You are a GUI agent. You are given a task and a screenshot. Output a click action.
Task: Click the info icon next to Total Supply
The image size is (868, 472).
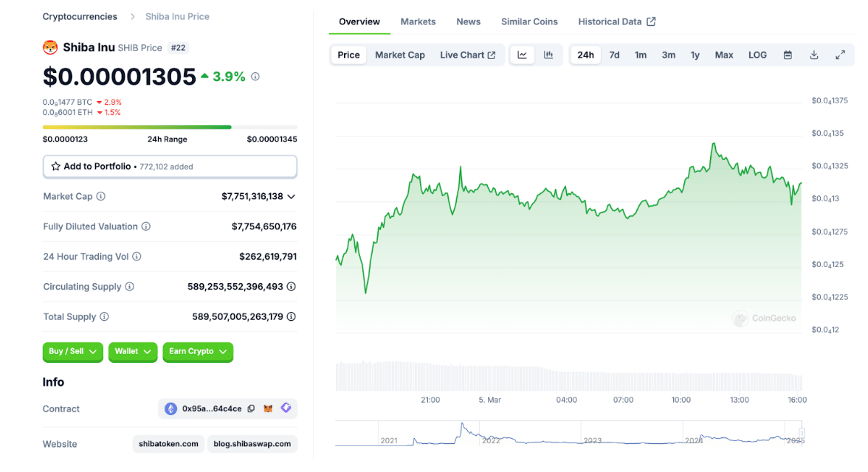104,317
